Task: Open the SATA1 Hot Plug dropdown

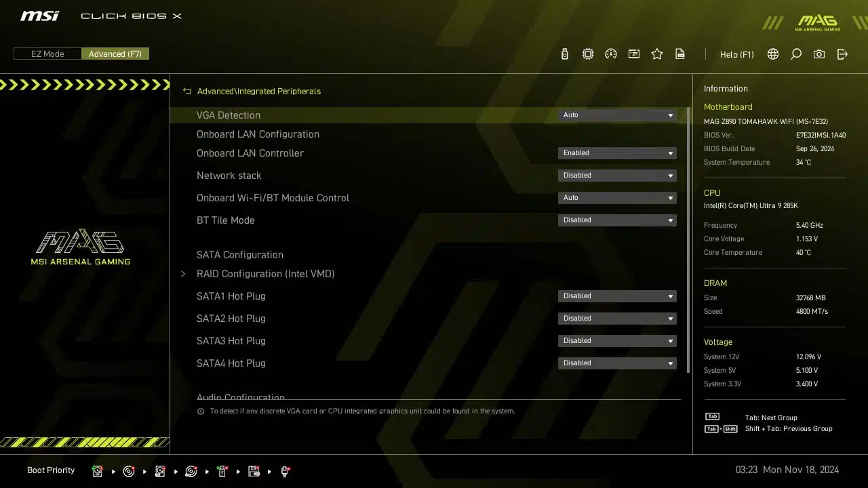Action: click(617, 296)
